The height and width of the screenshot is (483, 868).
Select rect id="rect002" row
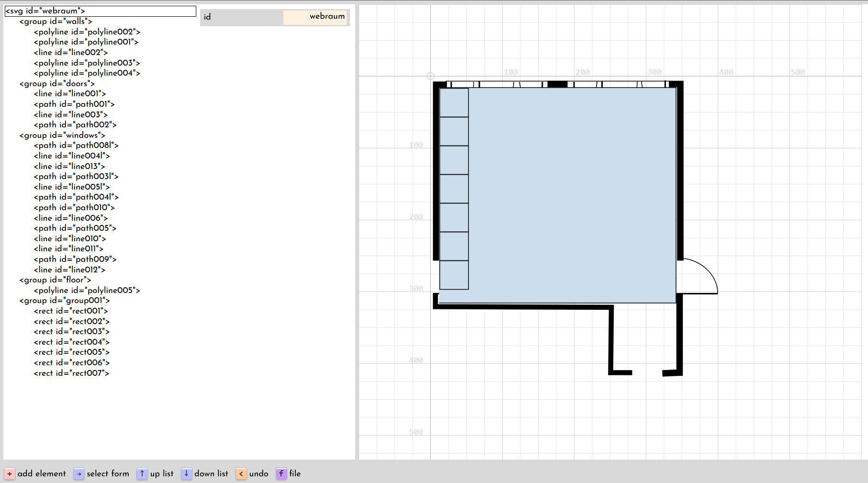[72, 321]
